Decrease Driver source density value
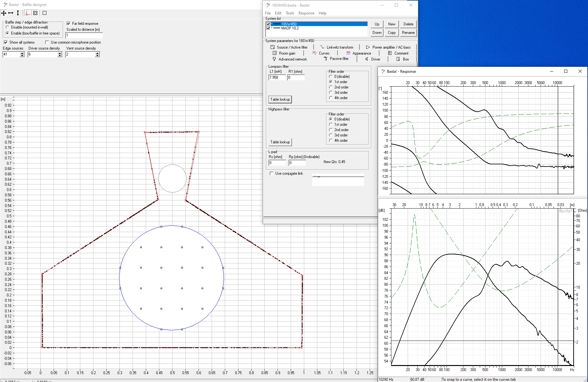The height and width of the screenshot is (382, 588). click(60, 56)
